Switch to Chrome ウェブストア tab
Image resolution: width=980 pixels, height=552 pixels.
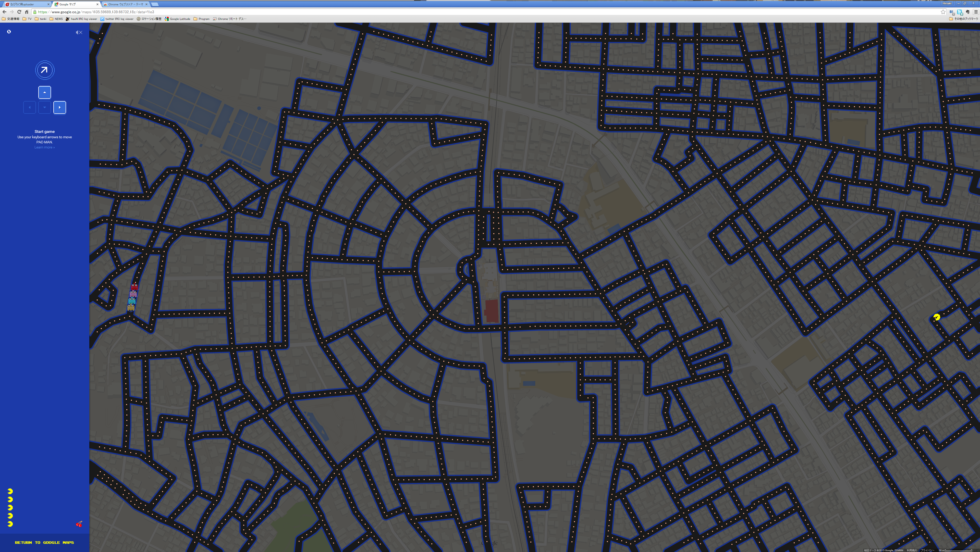[x=125, y=4]
